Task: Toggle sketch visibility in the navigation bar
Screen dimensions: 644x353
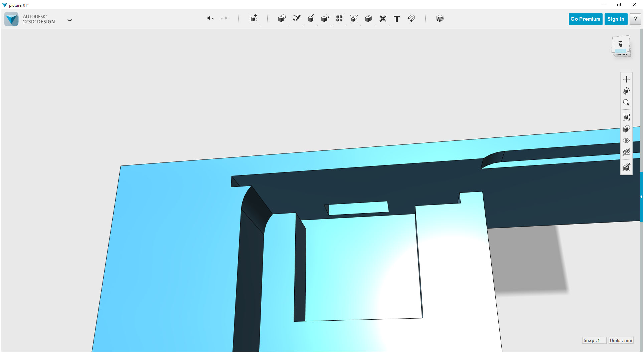Action: pyautogui.click(x=626, y=166)
